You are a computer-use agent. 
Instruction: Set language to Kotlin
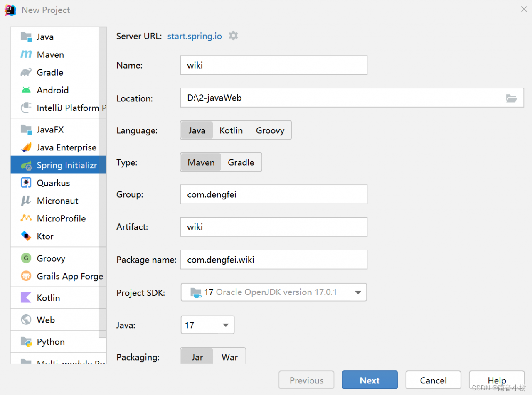click(x=231, y=130)
